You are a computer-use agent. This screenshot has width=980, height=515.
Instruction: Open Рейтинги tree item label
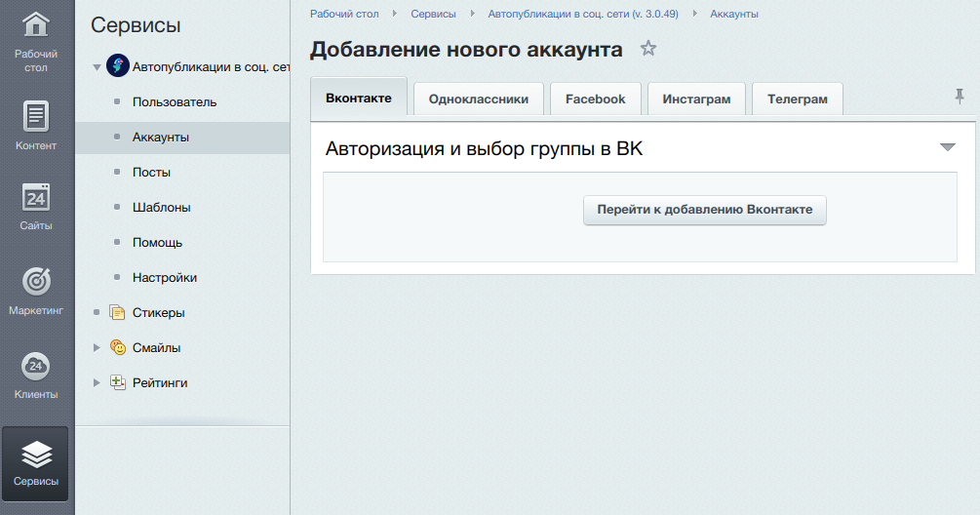click(x=160, y=382)
